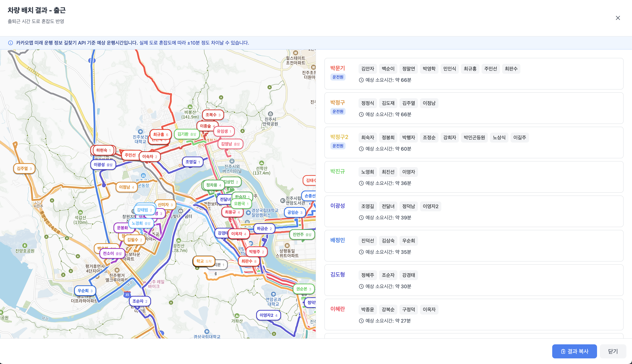Select the 조복수 3 stop marker
The height and width of the screenshot is (364, 632).
pos(213,115)
